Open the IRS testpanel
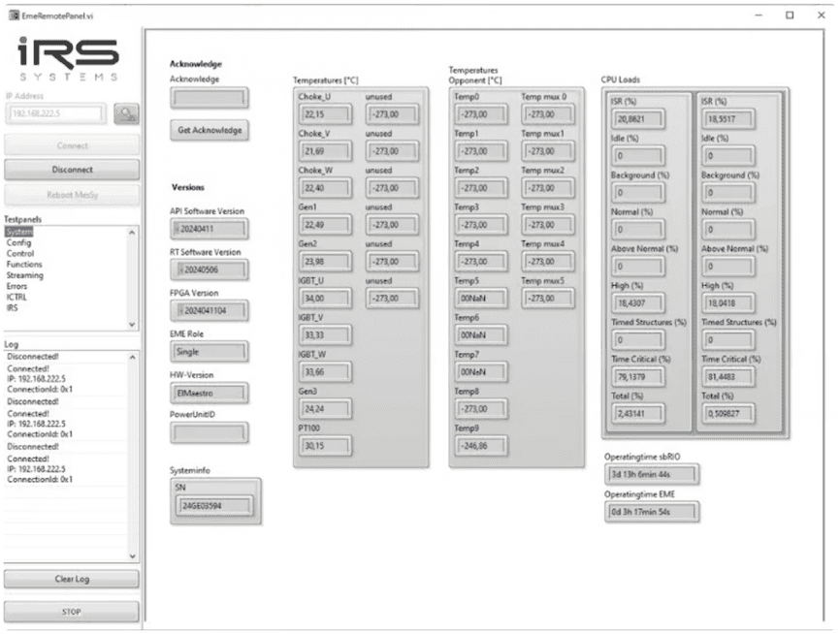 pos(12,308)
